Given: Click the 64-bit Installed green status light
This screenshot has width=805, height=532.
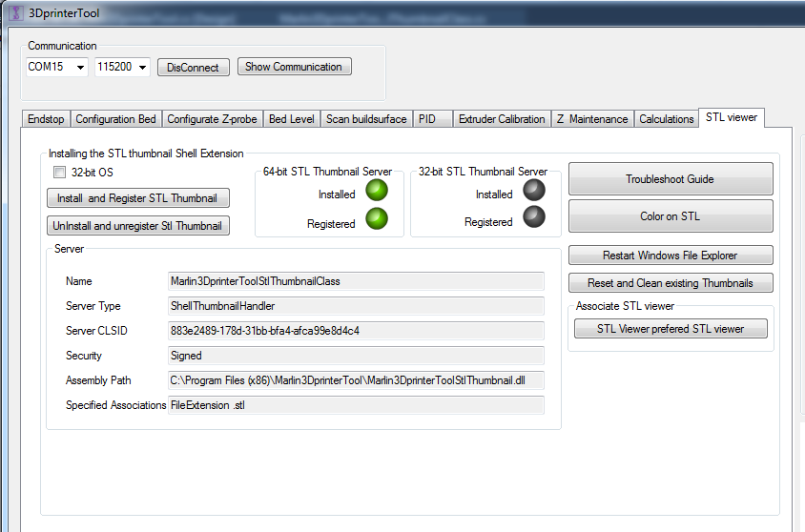Looking at the screenshot, I should pos(378,191).
